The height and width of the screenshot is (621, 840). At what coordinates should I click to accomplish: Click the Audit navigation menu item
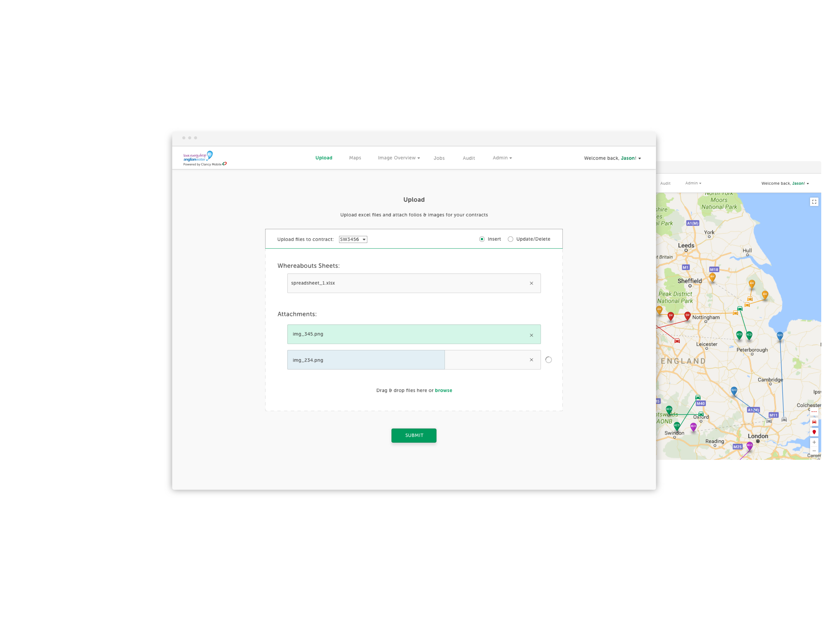click(469, 158)
